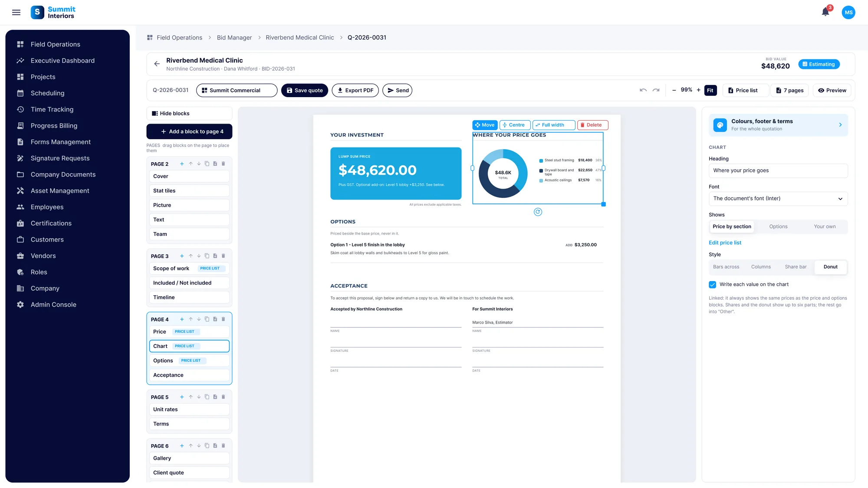This screenshot has width=868, height=488.
Task: Select 'Options' under Shows
Action: (778, 226)
